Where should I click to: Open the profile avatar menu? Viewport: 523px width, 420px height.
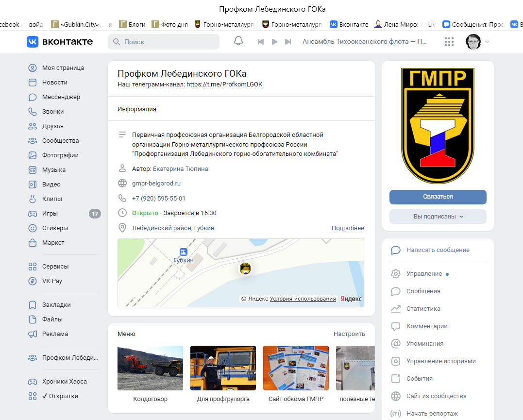[477, 42]
